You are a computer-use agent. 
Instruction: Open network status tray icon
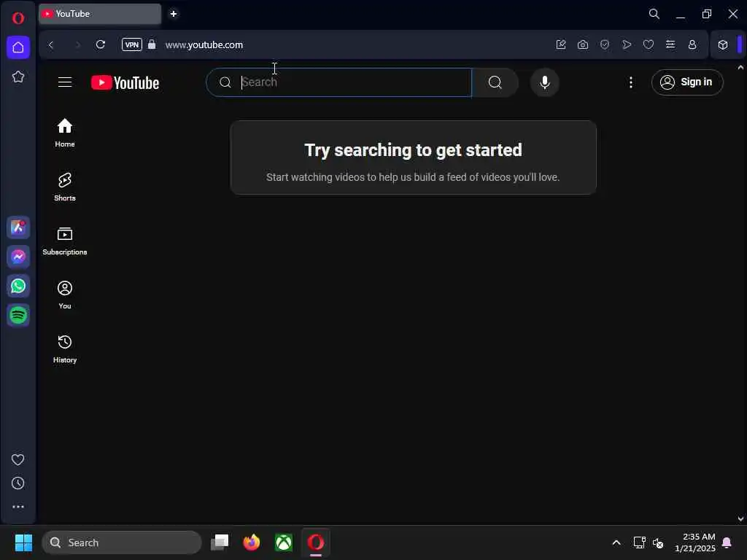pyautogui.click(x=639, y=542)
